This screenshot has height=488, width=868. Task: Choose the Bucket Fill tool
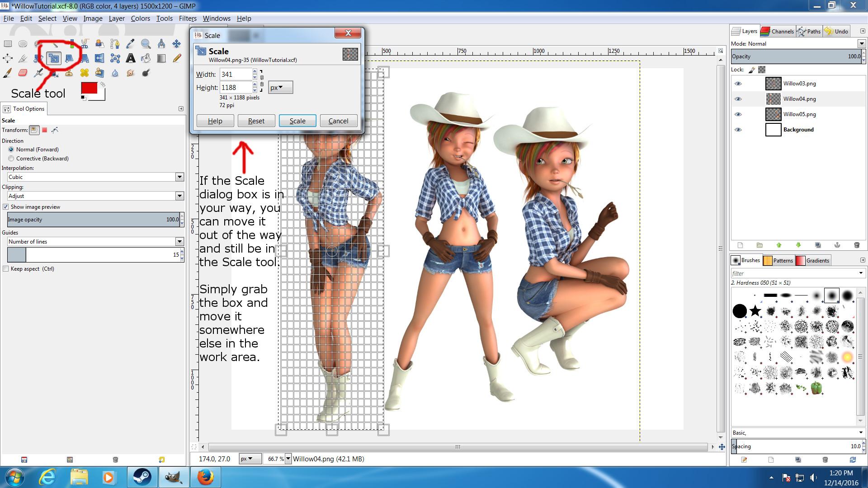(146, 58)
